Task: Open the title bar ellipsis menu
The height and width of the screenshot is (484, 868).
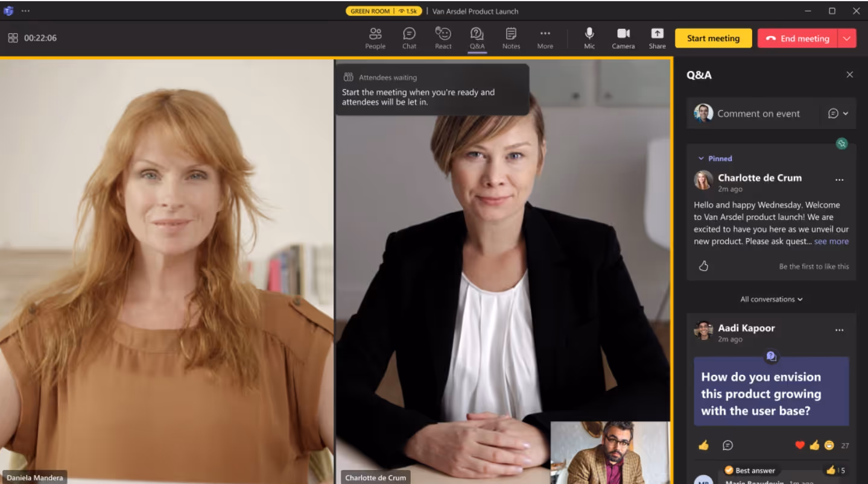Action: click(25, 11)
